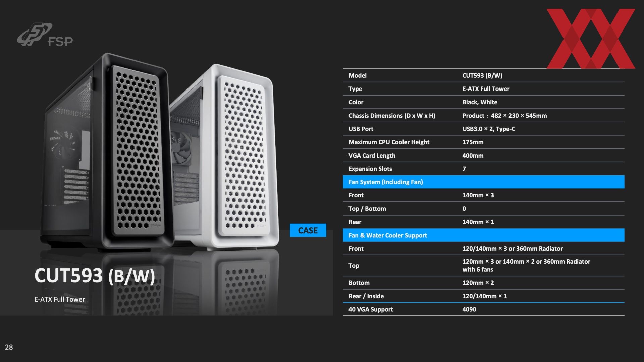Click the CUT593 (B/W) model value in table
The image size is (644, 362).
(x=482, y=75)
